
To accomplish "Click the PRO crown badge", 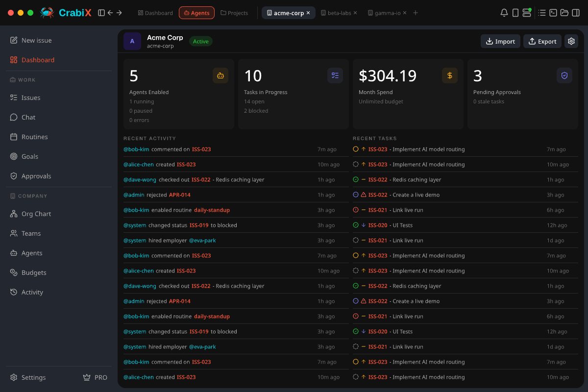I will (95, 377).
